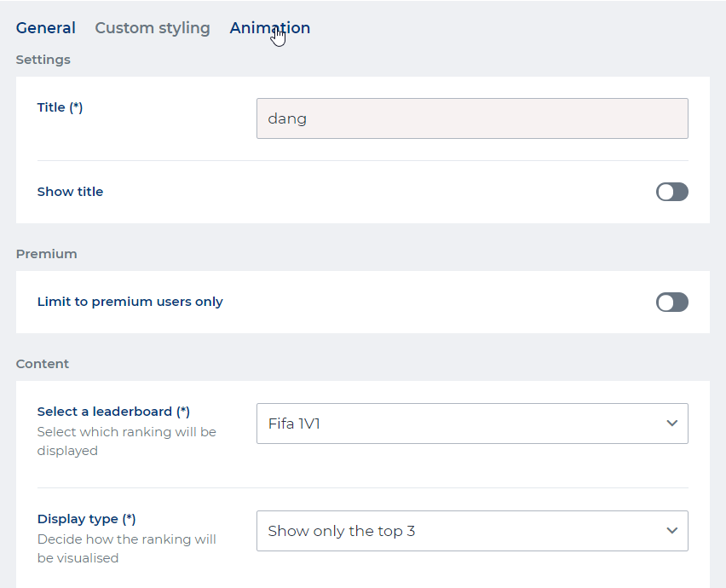726x588 pixels.
Task: Click the chevron arrow in leaderboard select
Action: click(x=671, y=424)
